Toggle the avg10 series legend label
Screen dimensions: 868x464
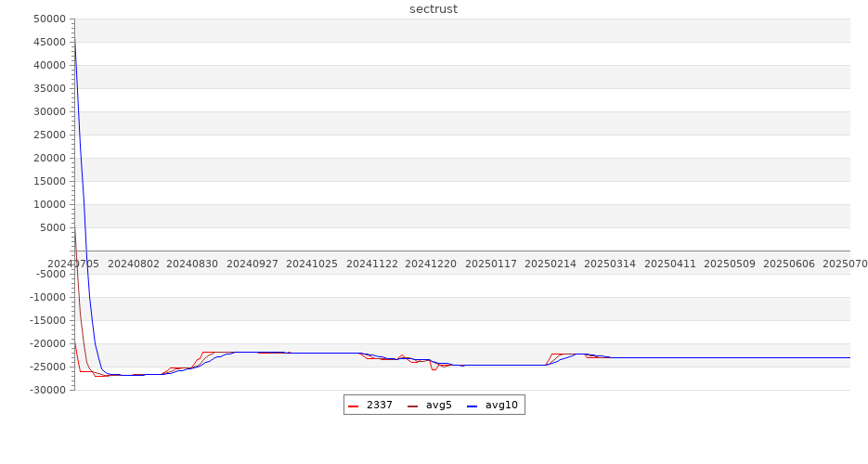[x=501, y=406]
